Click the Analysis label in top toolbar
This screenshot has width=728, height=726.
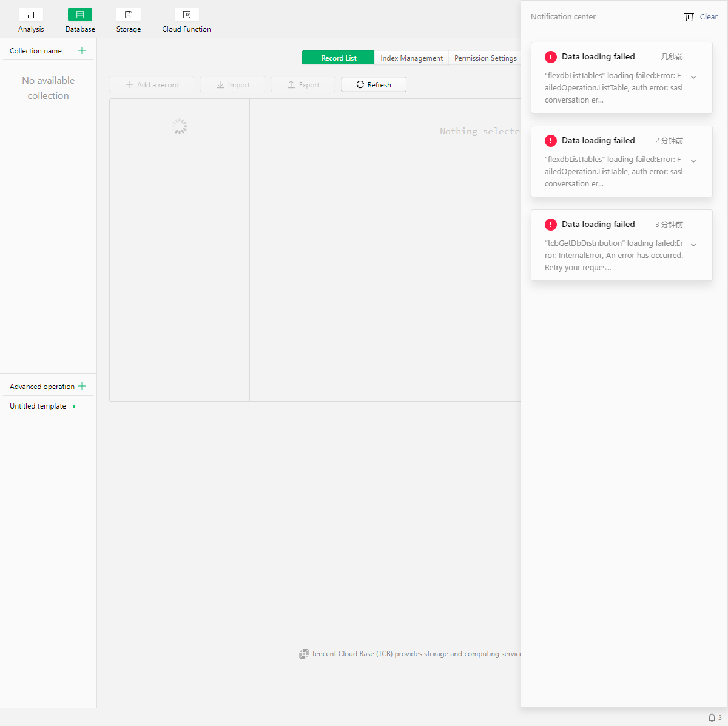(31, 29)
